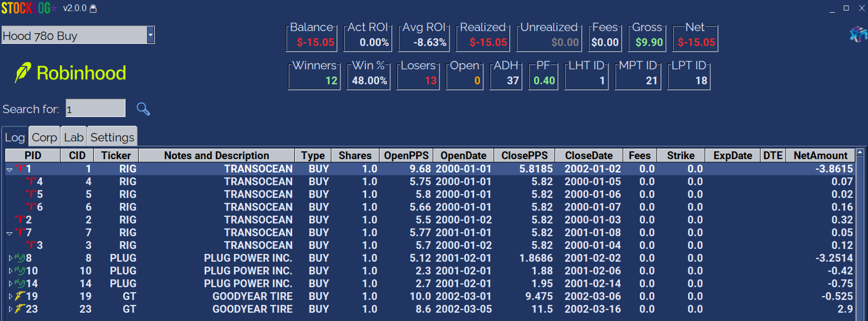Expand the PID 10 PLUG row
This screenshot has width=868, height=321.
click(10, 271)
